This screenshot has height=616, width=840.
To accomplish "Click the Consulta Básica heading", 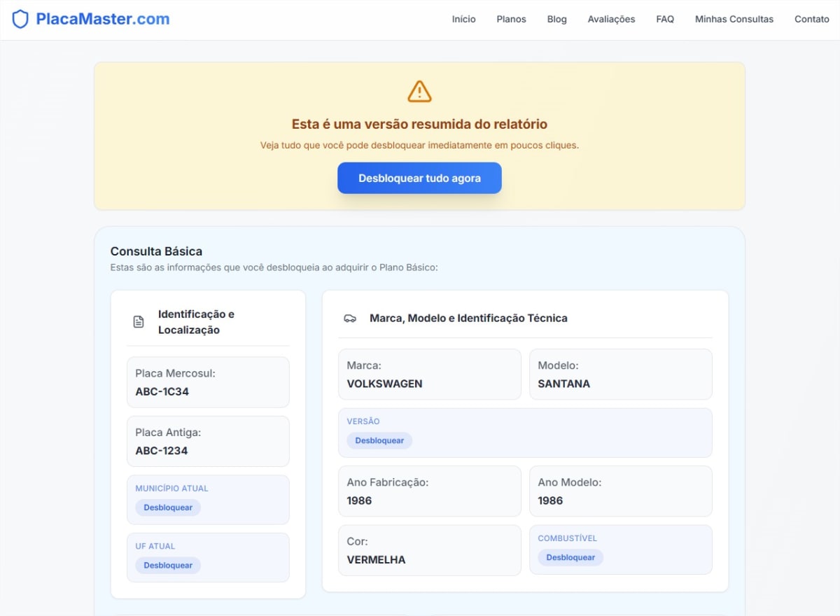I will (x=156, y=251).
